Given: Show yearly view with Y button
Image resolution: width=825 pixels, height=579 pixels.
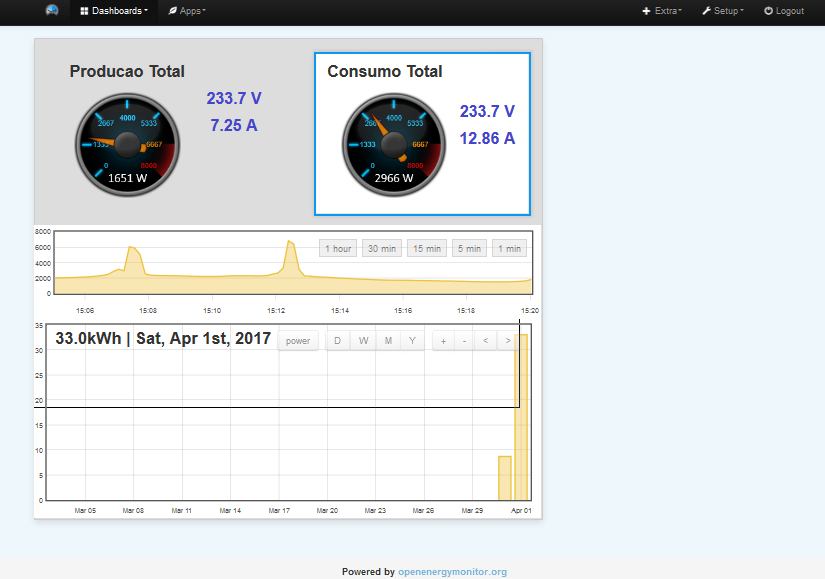Looking at the screenshot, I should 412,341.
